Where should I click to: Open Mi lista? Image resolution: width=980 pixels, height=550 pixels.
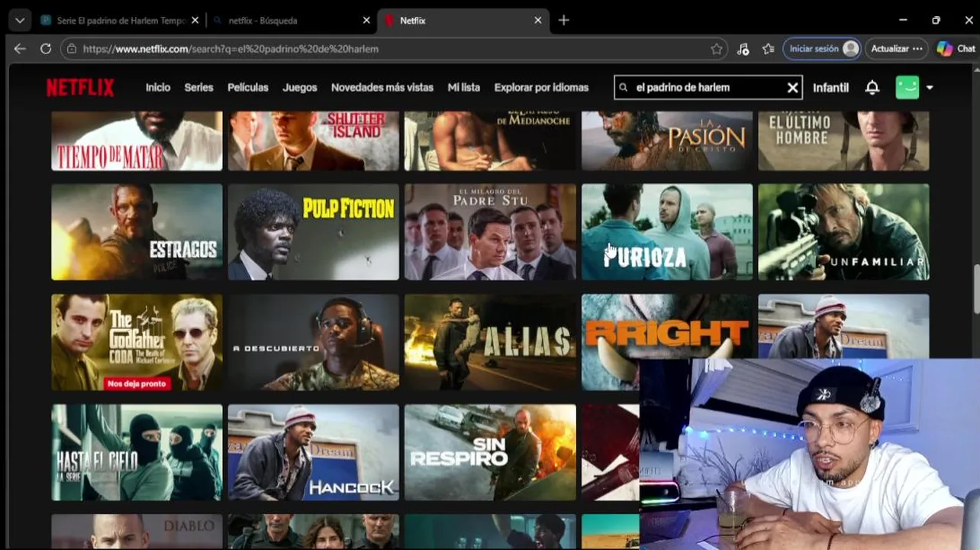464,88
